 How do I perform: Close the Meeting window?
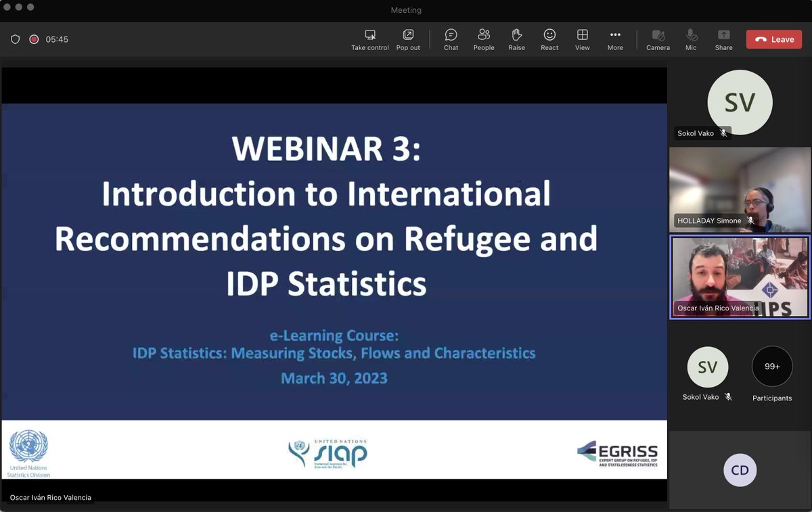[7, 7]
